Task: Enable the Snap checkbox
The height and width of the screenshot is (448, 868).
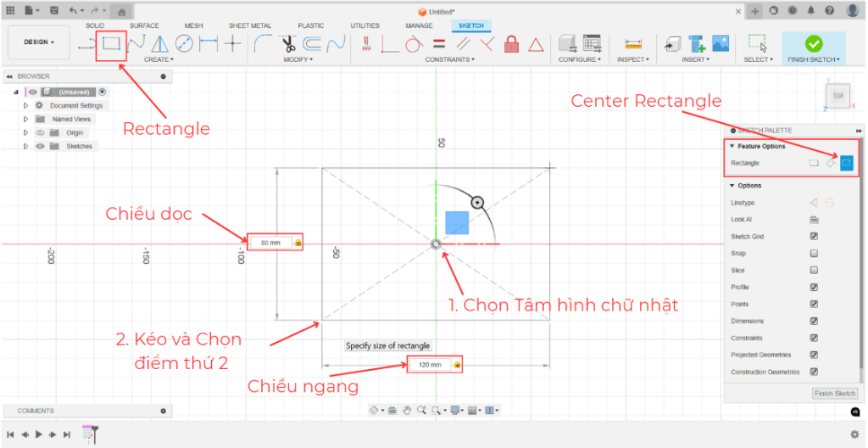Action: (814, 254)
